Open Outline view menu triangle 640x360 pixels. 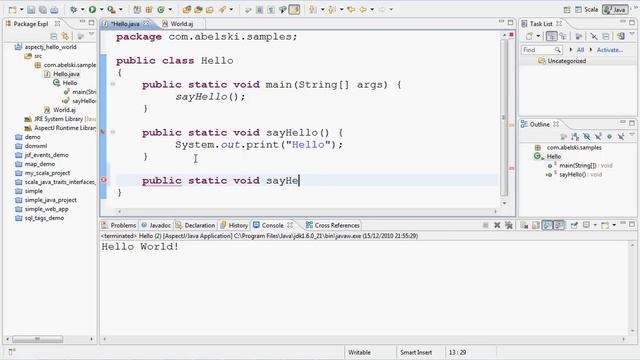click(632, 134)
